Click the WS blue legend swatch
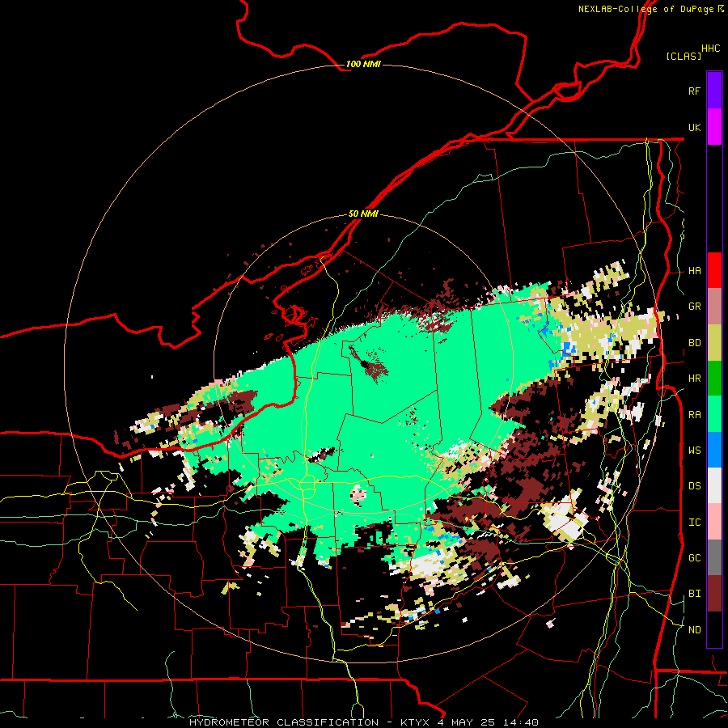 tap(714, 450)
